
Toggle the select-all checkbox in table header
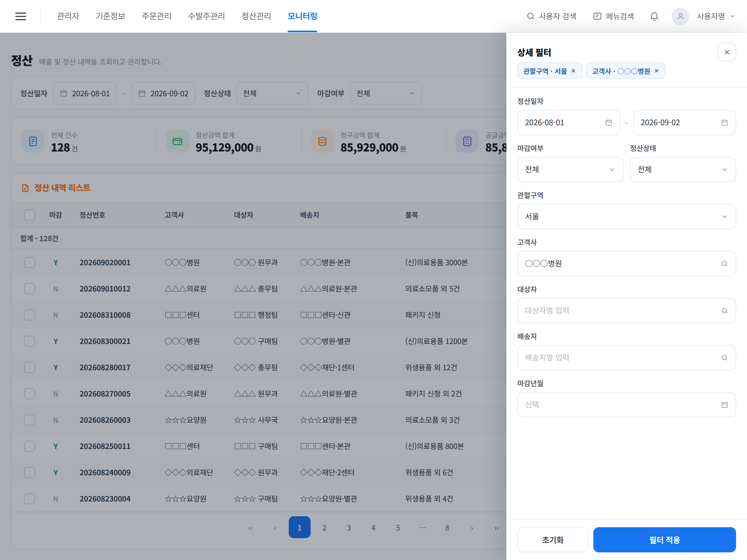pos(29,215)
